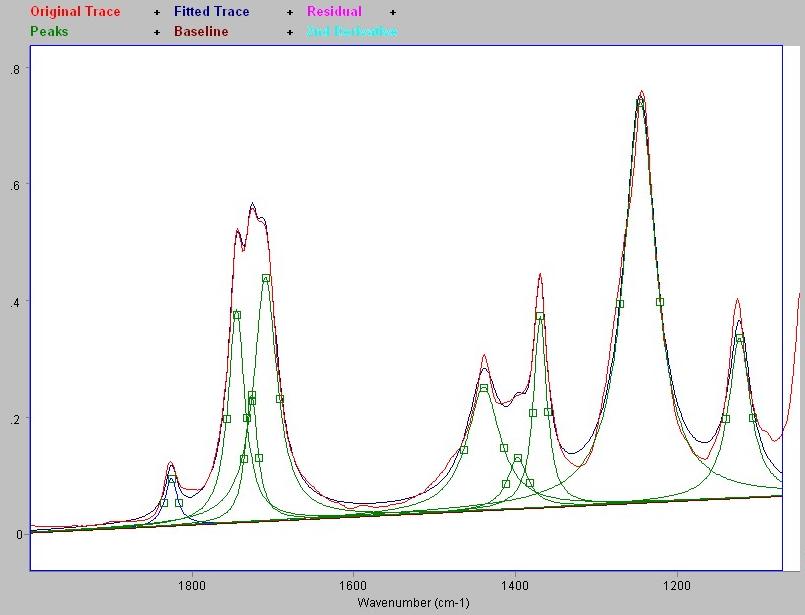
Task: Grab the left width handle of the 1440 peak
Action: 464,450
